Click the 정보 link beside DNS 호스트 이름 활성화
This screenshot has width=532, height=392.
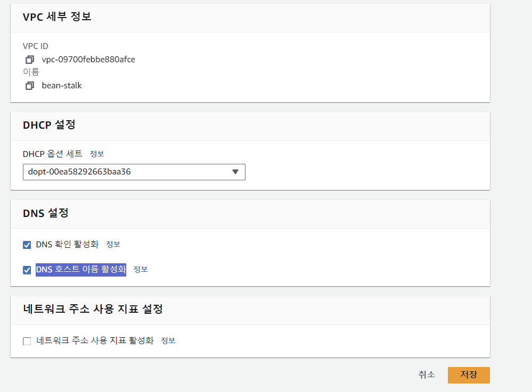141,269
